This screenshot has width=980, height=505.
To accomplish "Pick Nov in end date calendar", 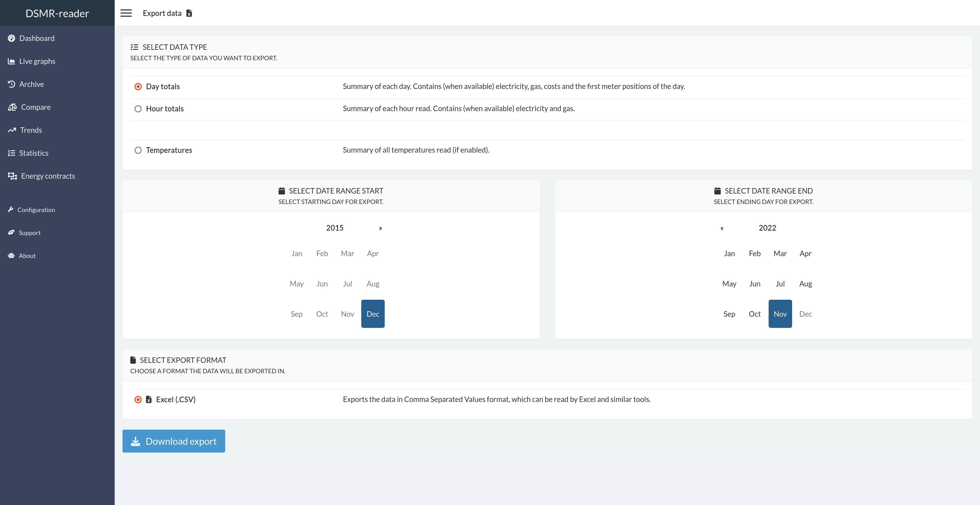I will click(x=780, y=314).
